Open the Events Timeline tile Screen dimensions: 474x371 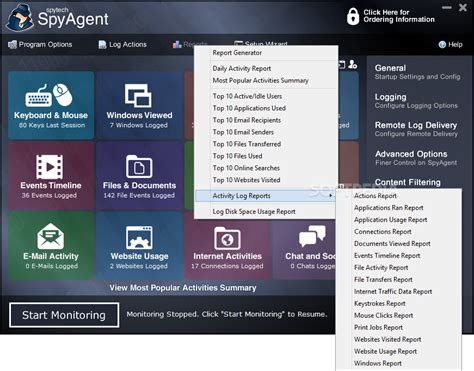51,175
